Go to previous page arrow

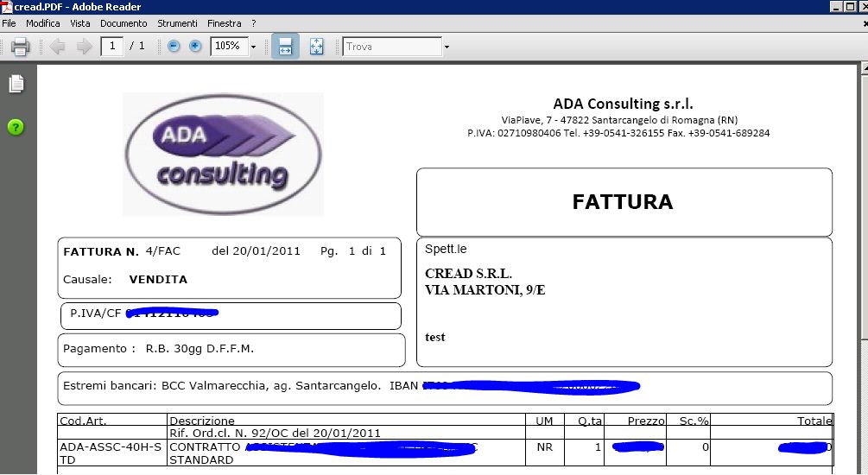click(x=57, y=46)
